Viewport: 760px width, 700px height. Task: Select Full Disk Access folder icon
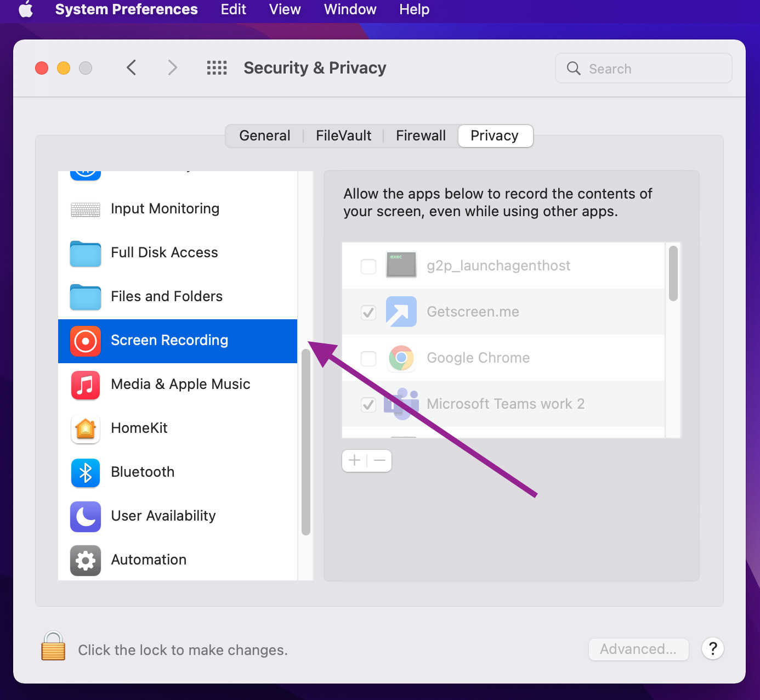point(86,253)
